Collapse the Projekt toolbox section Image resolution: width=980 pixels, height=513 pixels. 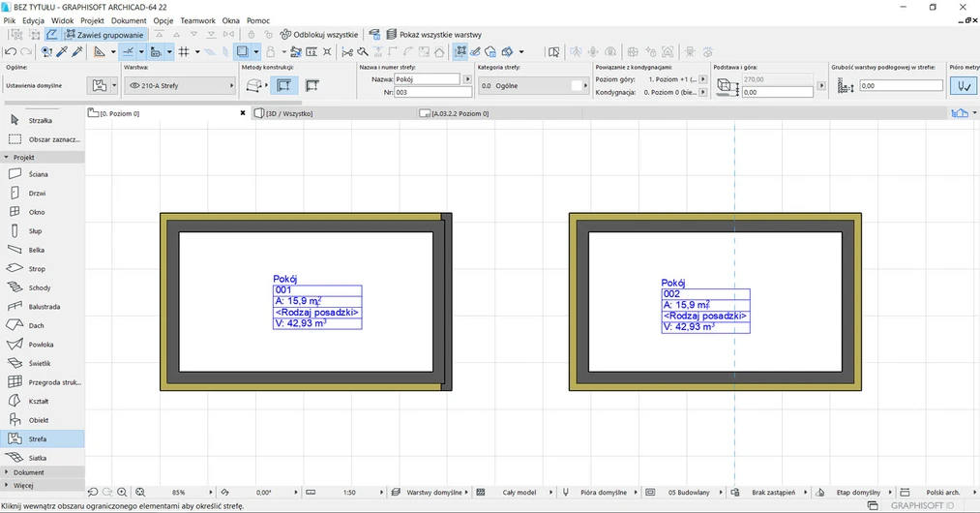[42, 157]
